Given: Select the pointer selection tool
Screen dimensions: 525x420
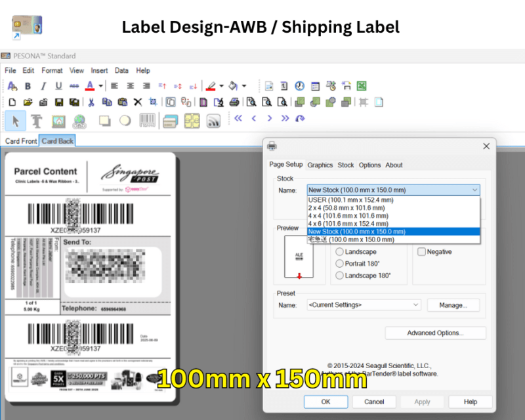Looking at the screenshot, I should [x=16, y=120].
